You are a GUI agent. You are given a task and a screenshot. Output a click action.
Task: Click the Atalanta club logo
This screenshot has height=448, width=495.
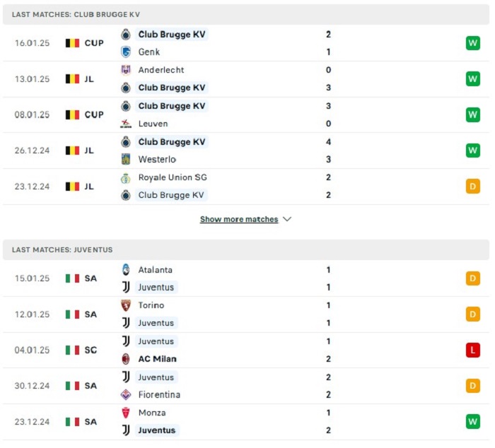126,270
